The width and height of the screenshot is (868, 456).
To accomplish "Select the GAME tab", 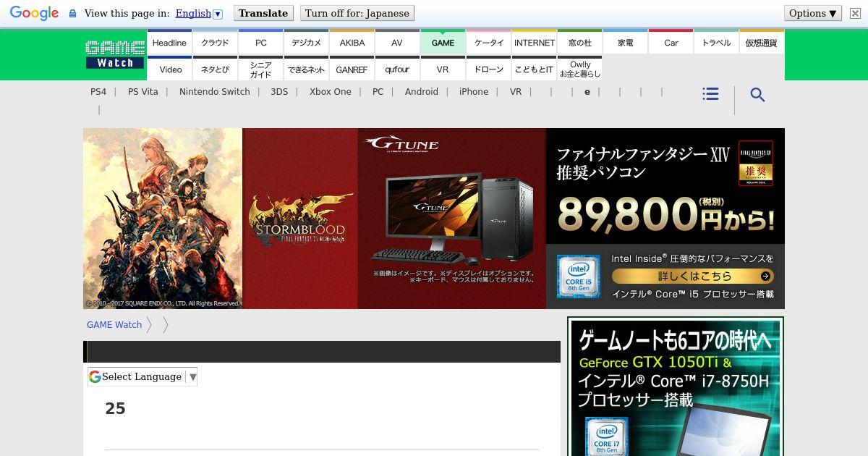I will tap(443, 43).
